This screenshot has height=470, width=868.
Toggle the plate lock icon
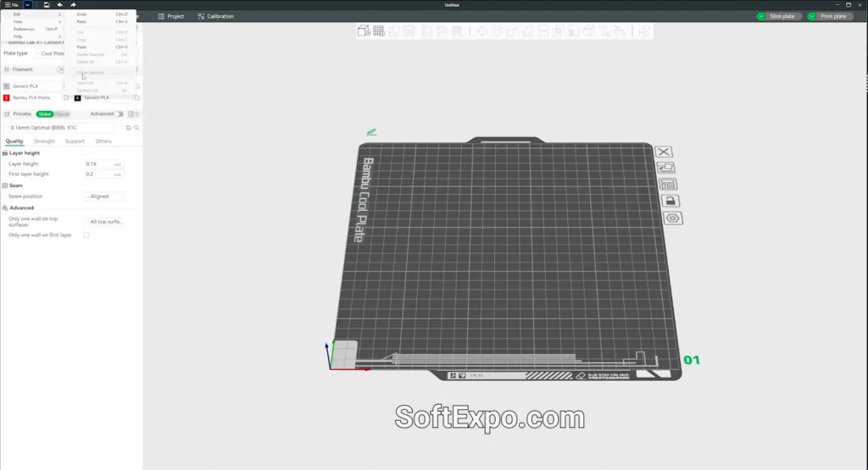(x=670, y=201)
